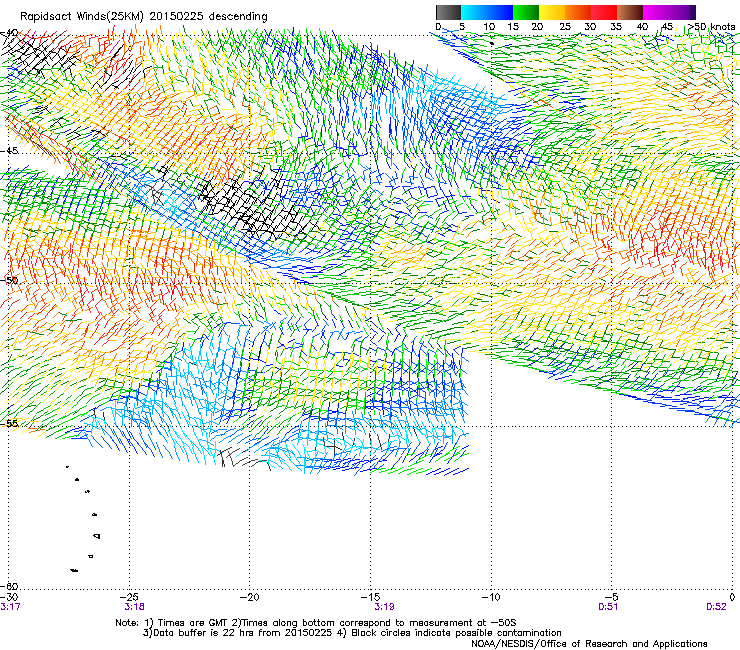
Task: Click the '>50 knots' legend label
Action: point(711,27)
